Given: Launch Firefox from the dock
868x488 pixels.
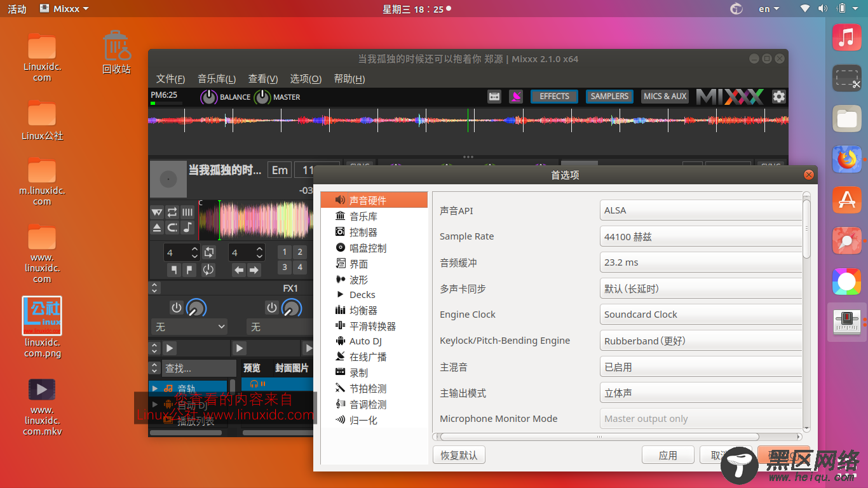Looking at the screenshot, I should click(x=846, y=159).
